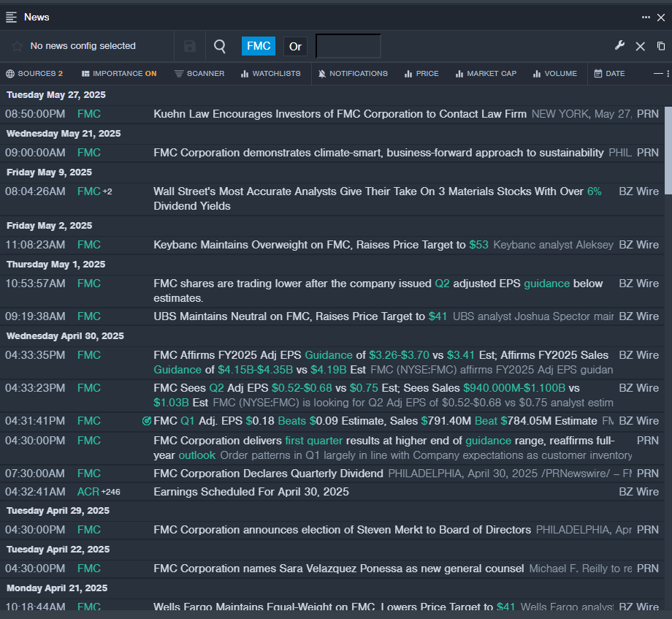This screenshot has height=619, width=672.
Task: Open the Notifications filter
Action: tap(353, 74)
